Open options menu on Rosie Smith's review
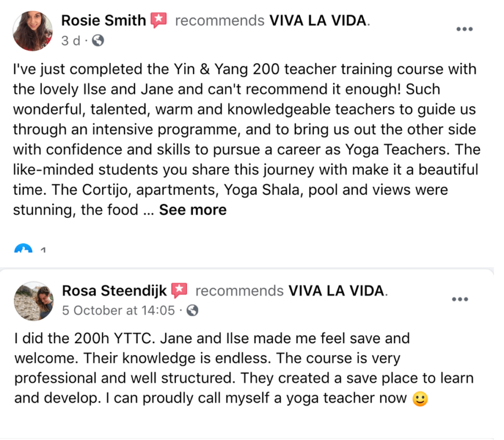This screenshot has height=440, width=504. (464, 29)
